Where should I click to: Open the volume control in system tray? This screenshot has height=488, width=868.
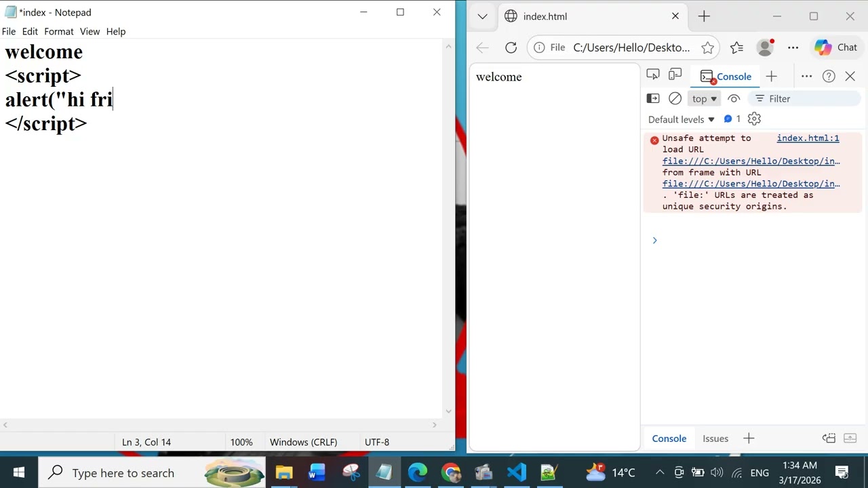[x=717, y=472]
